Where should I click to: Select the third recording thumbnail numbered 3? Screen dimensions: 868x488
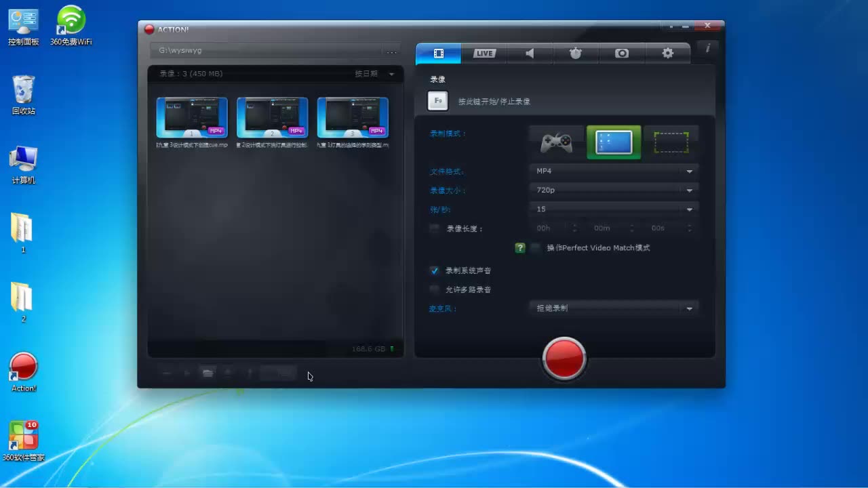(x=353, y=117)
